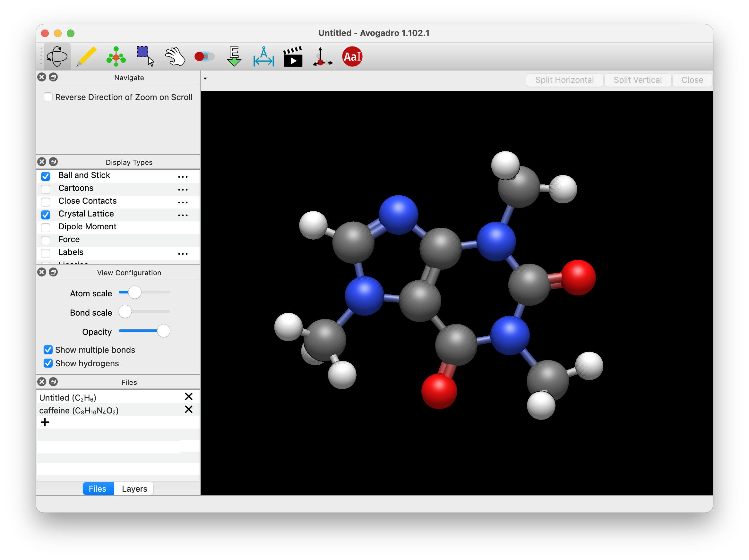Viewport: 749px width, 560px height.
Task: Enable the Cartoons display type
Action: coord(45,189)
